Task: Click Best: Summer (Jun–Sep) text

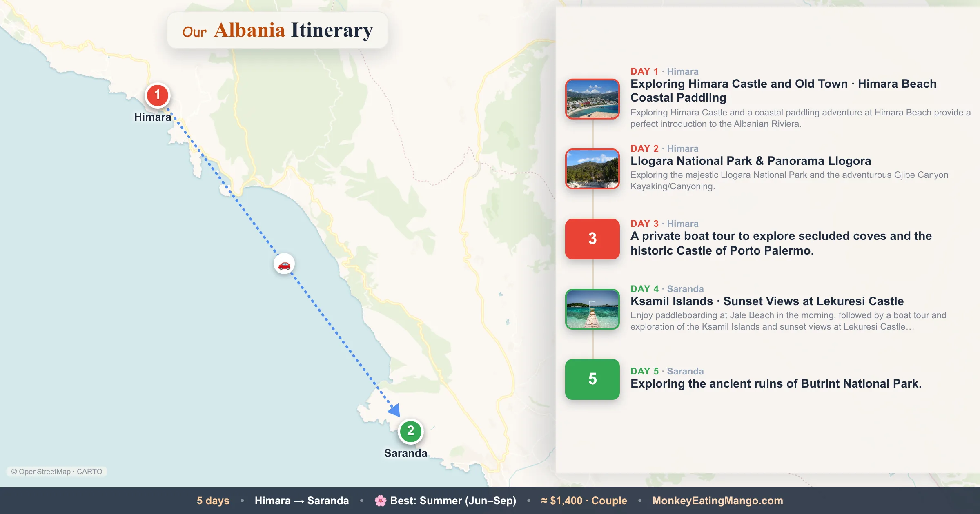Action: click(453, 501)
